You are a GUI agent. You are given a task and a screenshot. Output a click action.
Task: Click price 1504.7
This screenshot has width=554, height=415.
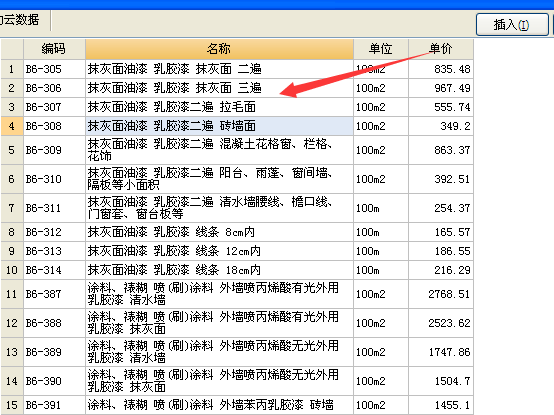pos(441,381)
